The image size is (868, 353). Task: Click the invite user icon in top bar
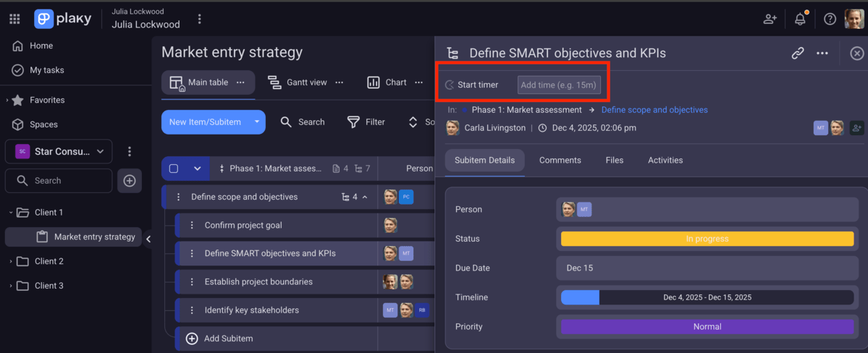pos(770,20)
